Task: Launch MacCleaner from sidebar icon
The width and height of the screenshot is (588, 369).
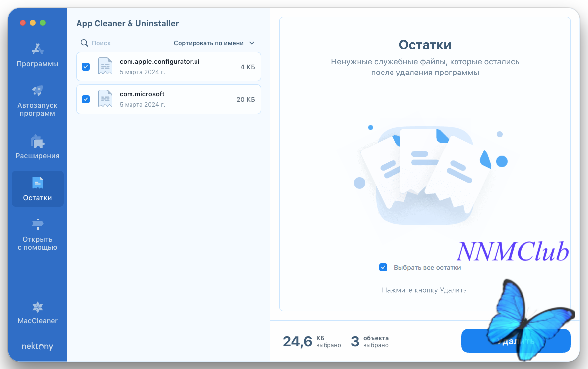Action: (x=38, y=308)
